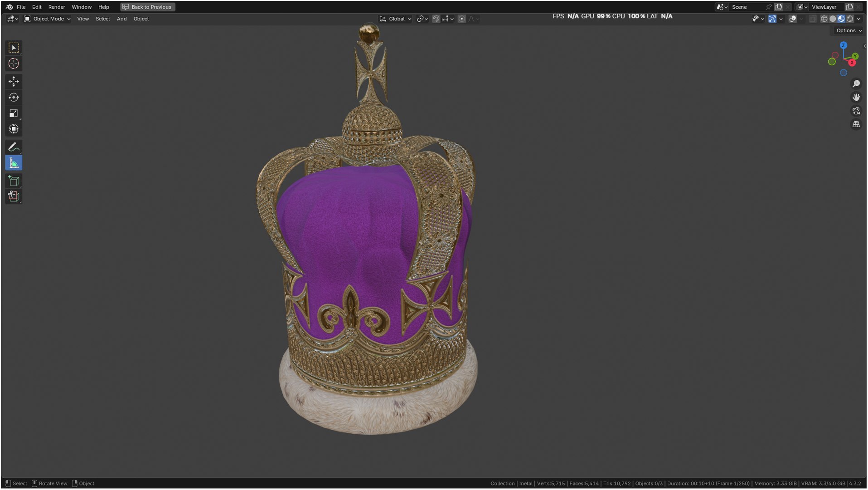
Task: Open the Blender logo application menu
Action: coord(9,7)
